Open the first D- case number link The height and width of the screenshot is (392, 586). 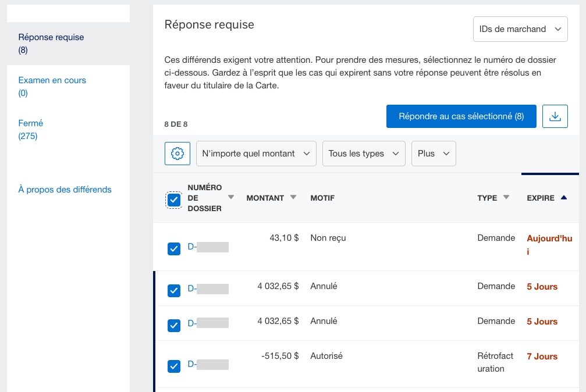[207, 247]
